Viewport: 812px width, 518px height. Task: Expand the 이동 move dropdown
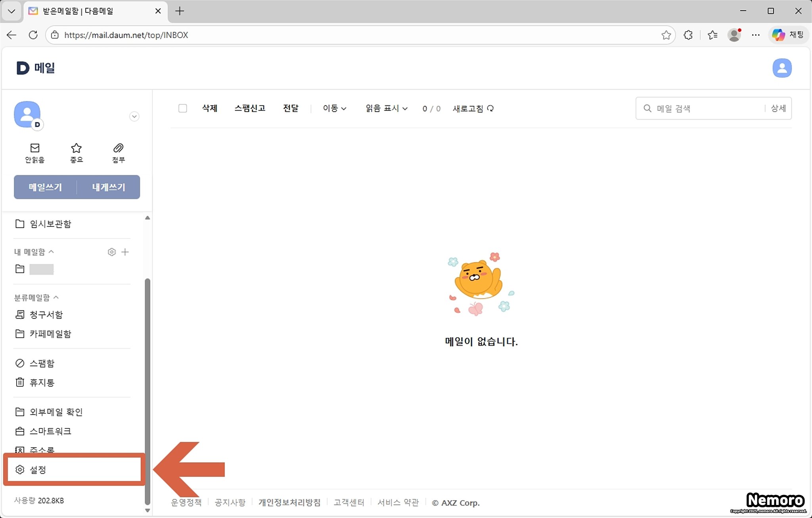[x=334, y=108]
